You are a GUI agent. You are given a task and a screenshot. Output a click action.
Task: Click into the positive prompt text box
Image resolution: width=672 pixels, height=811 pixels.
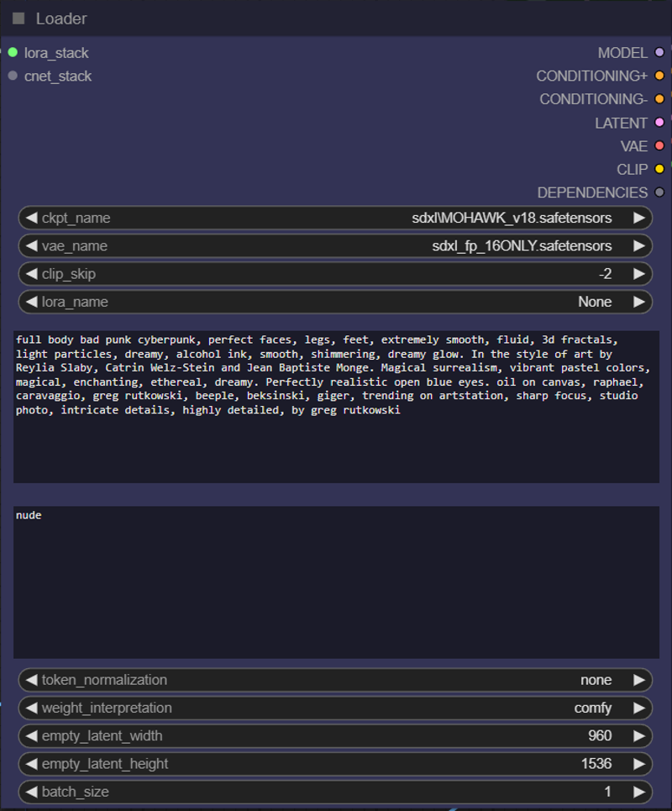[336, 407]
